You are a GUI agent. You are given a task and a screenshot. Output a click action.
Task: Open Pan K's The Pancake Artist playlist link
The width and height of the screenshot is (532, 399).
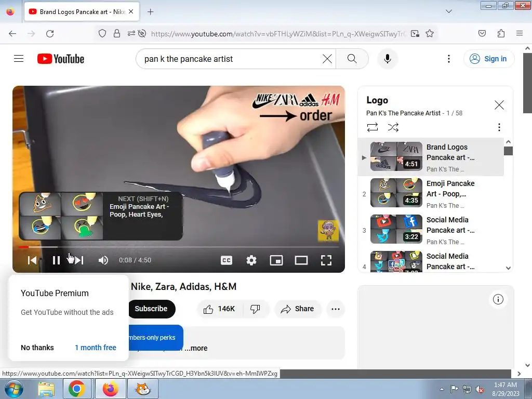pyautogui.click(x=403, y=113)
